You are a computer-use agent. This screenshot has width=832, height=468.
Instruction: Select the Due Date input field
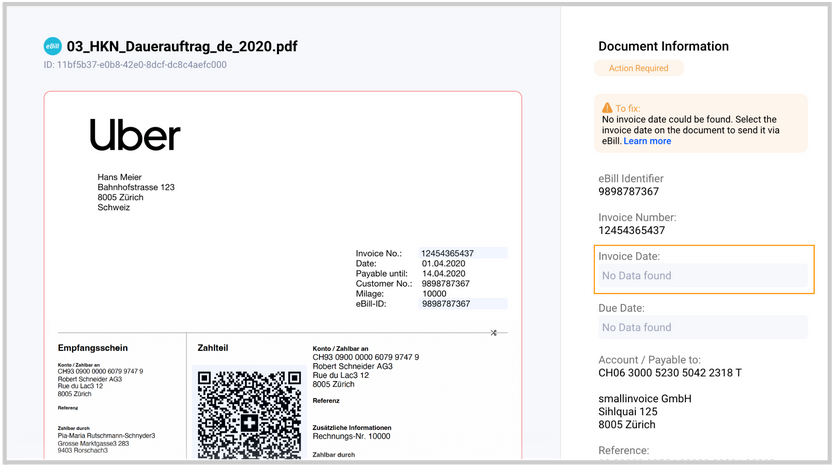pyautogui.click(x=703, y=327)
